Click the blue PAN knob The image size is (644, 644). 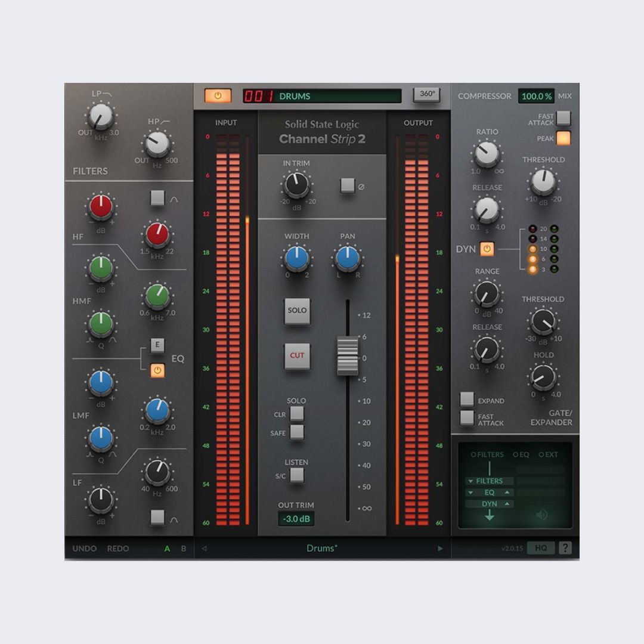tap(348, 258)
